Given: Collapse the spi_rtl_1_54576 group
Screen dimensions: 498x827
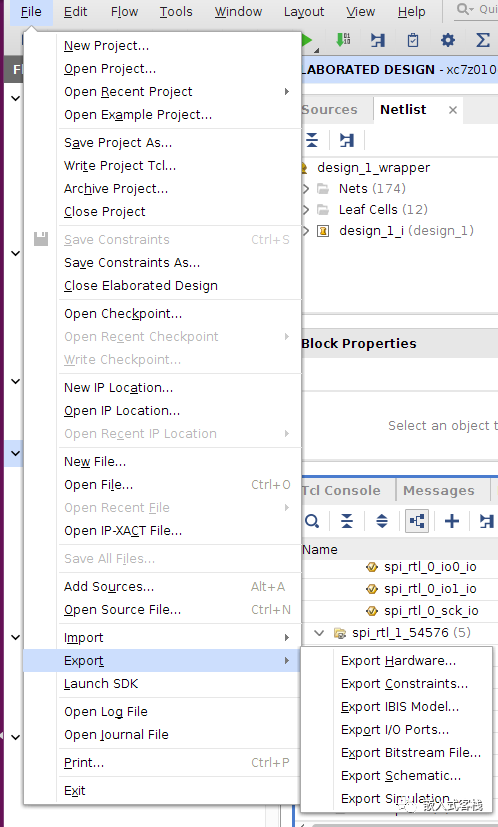Looking at the screenshot, I should [319, 632].
